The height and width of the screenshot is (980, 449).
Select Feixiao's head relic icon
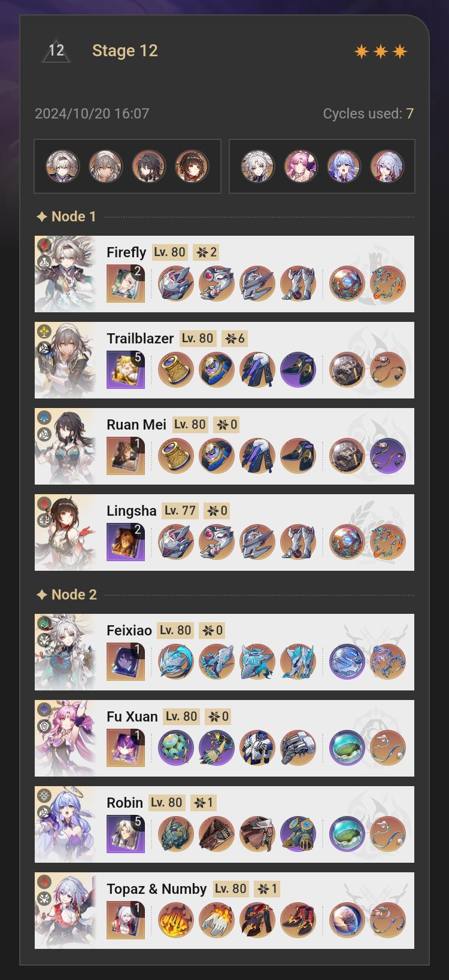(176, 662)
